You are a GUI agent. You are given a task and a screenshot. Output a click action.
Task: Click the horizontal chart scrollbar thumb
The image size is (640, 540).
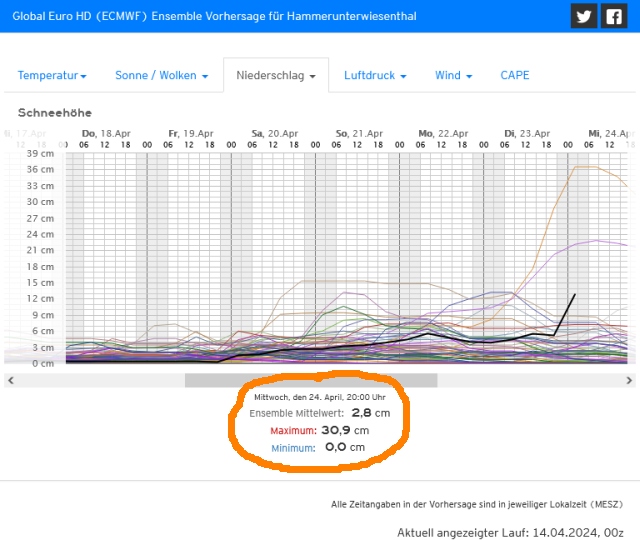[311, 380]
